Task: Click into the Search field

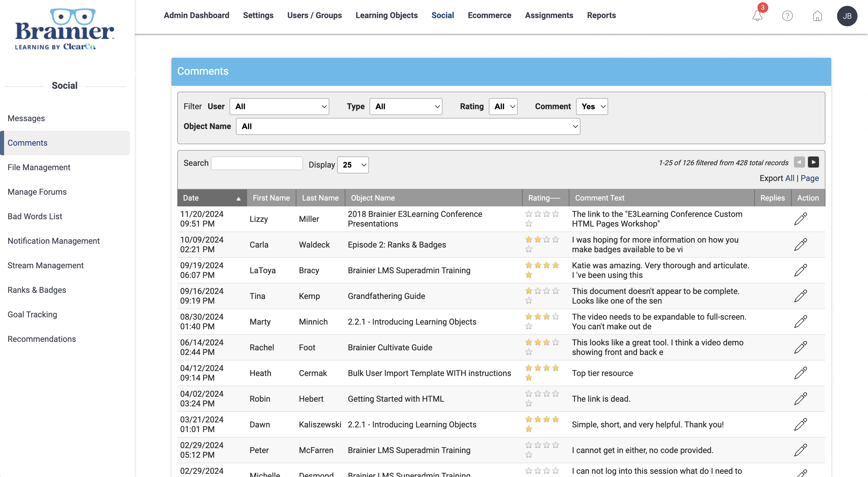Action: tap(257, 163)
